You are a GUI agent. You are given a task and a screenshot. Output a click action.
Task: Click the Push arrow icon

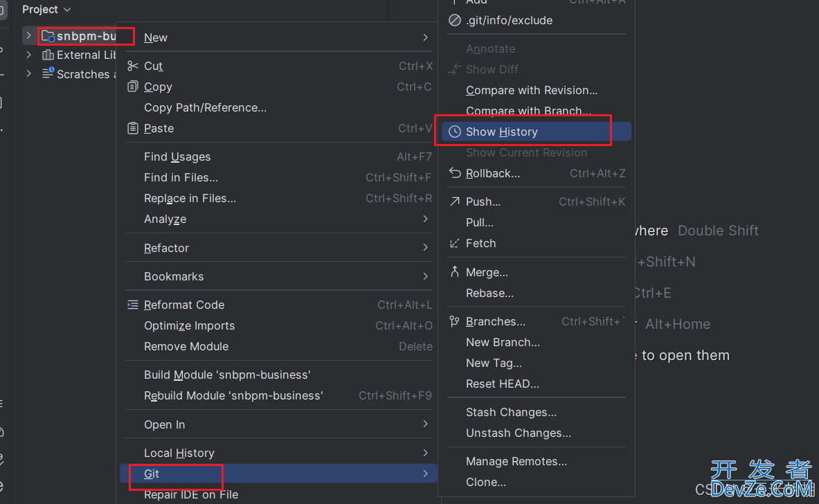[x=454, y=201]
